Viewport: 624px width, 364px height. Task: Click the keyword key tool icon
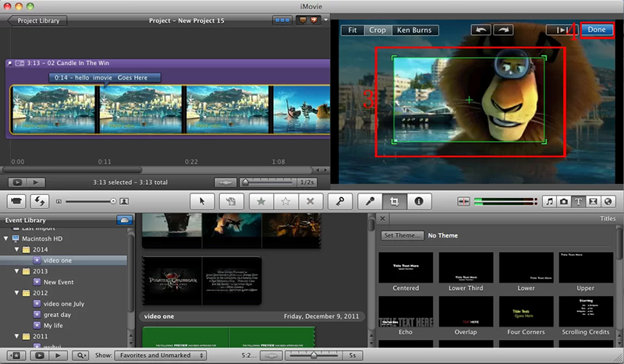pyautogui.click(x=340, y=201)
